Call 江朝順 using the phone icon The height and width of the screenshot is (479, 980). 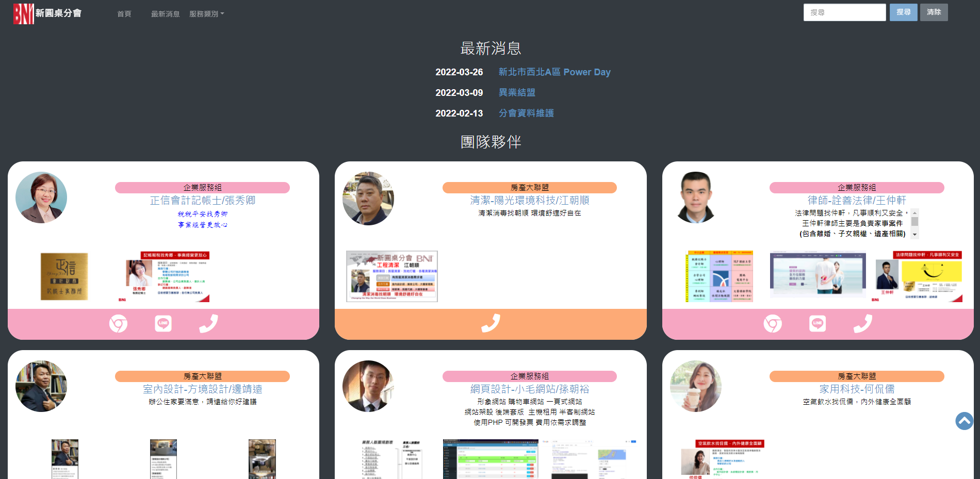491,324
